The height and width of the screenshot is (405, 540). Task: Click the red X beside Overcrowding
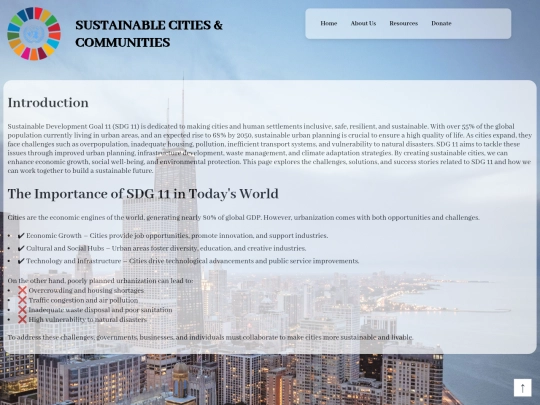(x=22, y=290)
